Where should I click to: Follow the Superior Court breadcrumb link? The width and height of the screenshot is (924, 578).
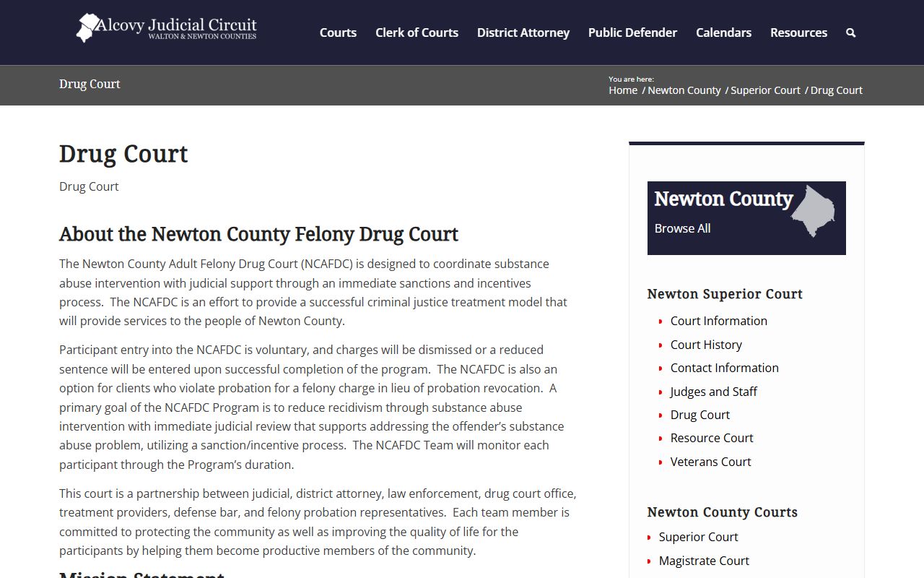coord(765,90)
